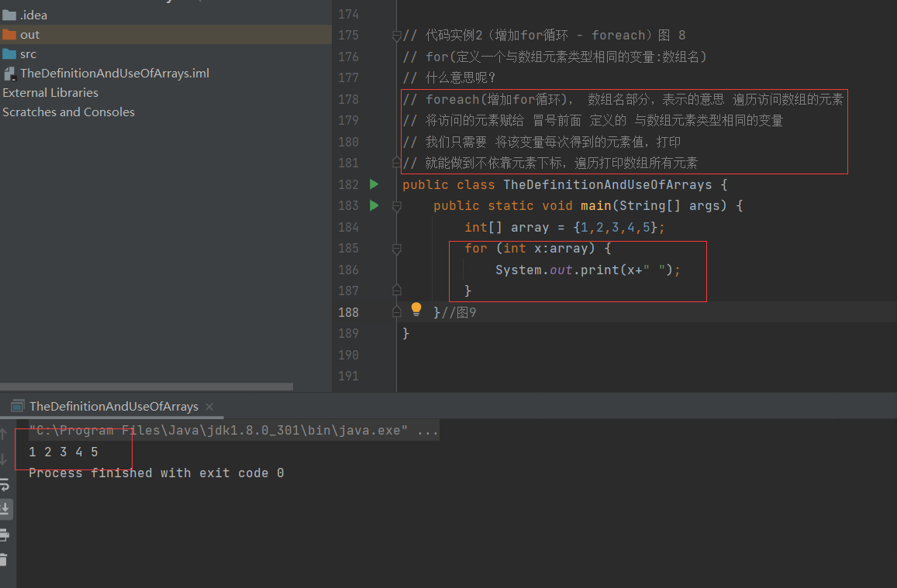
Task: Click line number 188 in the gutter
Action: pyautogui.click(x=348, y=312)
